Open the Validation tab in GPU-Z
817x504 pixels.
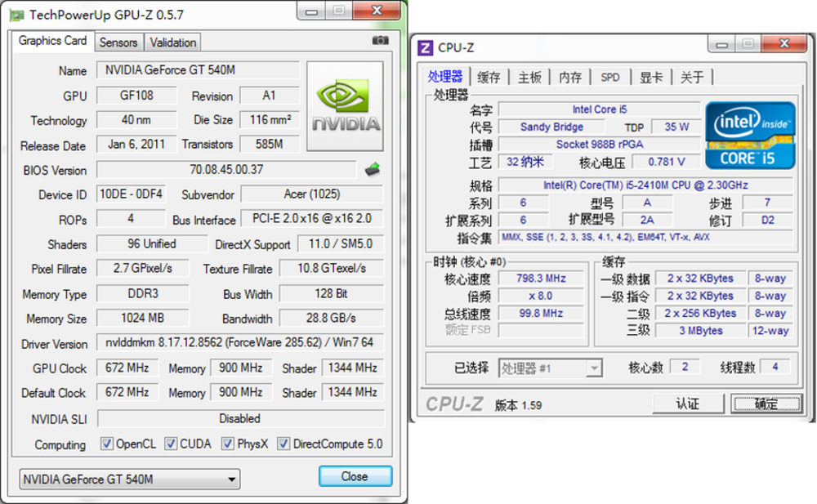173,42
